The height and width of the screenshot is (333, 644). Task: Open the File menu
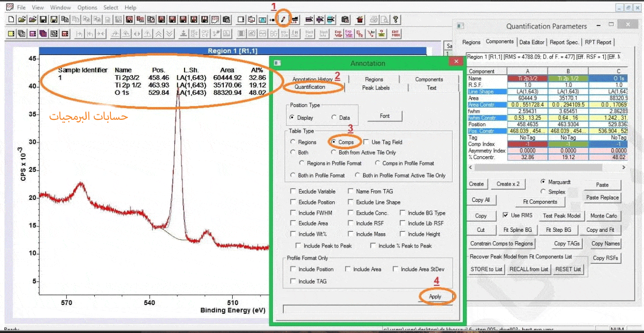click(x=21, y=7)
